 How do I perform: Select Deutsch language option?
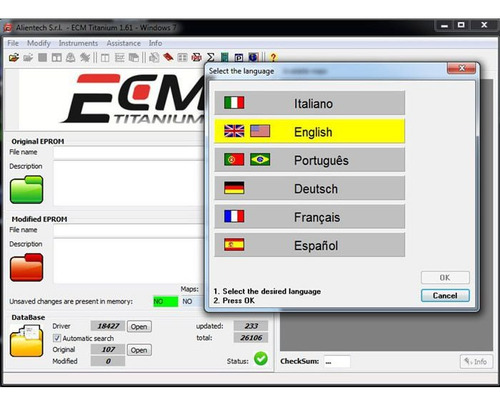[310, 188]
